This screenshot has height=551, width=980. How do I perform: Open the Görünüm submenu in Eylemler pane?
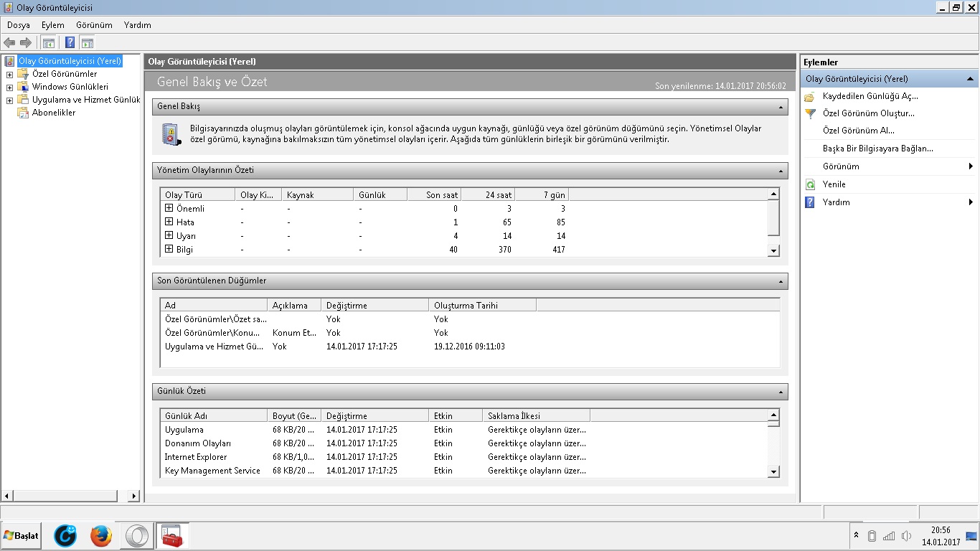(890, 166)
